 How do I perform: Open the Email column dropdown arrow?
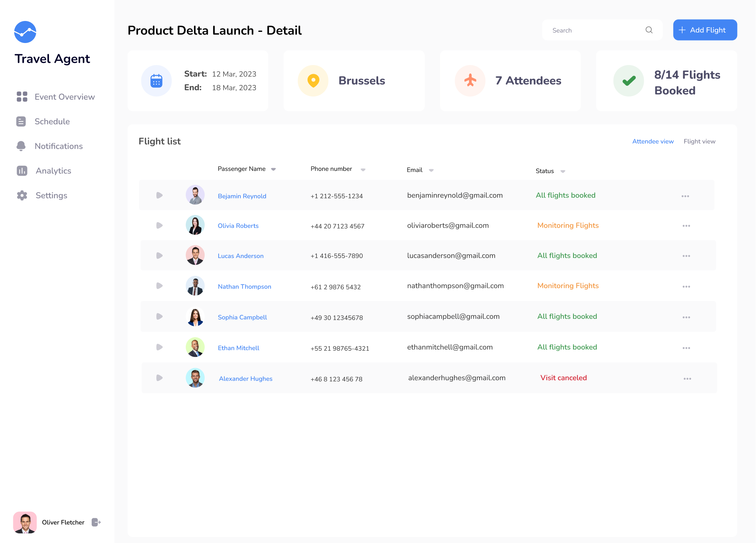[x=431, y=170]
